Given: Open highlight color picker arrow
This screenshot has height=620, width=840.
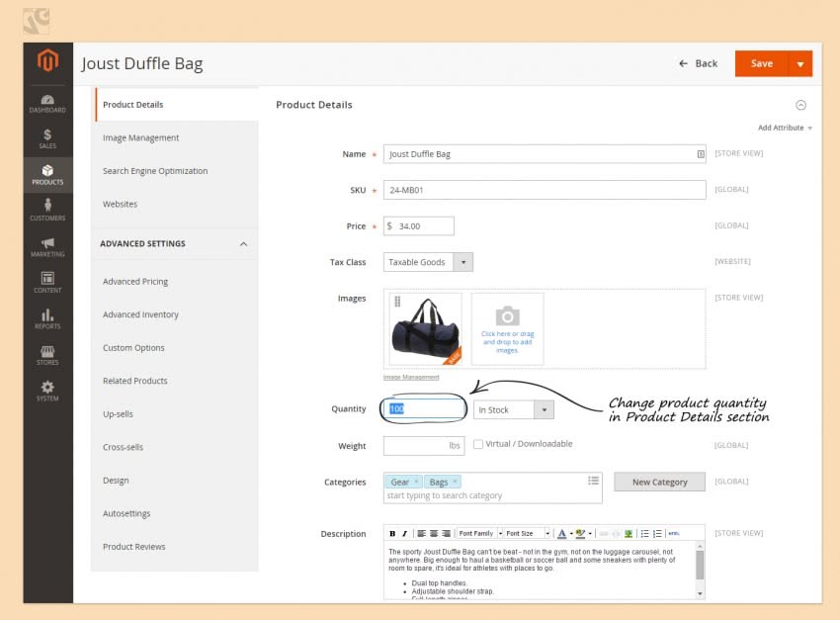Looking at the screenshot, I should [x=590, y=534].
